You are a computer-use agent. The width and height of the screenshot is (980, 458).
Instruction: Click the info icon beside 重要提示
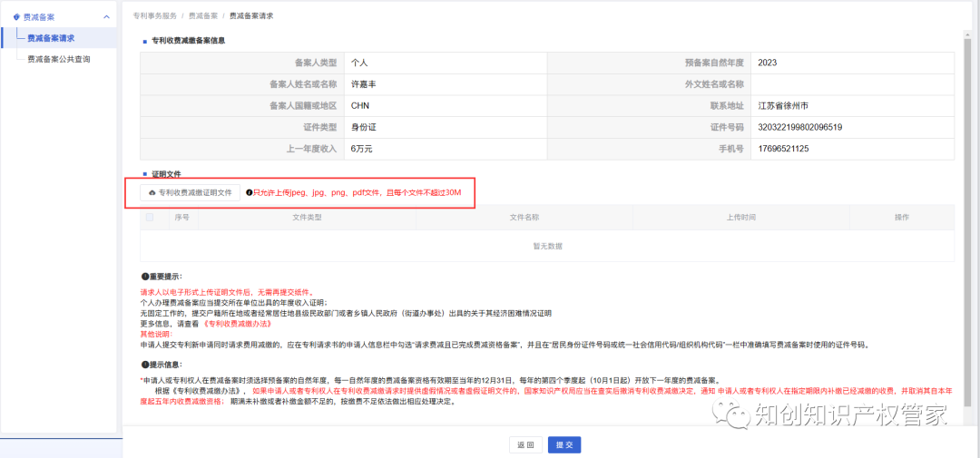pos(144,277)
